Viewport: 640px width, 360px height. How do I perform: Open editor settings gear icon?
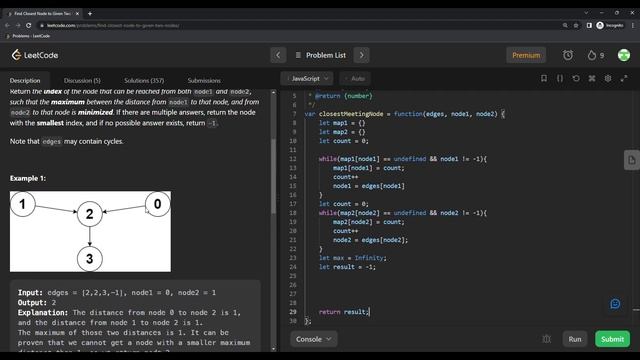tap(608, 78)
